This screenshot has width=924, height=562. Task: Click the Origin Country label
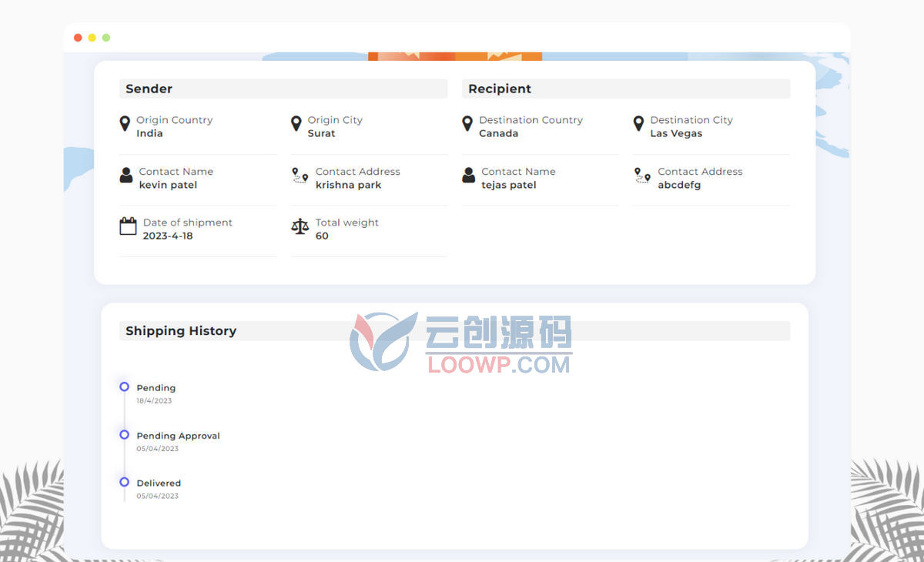(174, 120)
